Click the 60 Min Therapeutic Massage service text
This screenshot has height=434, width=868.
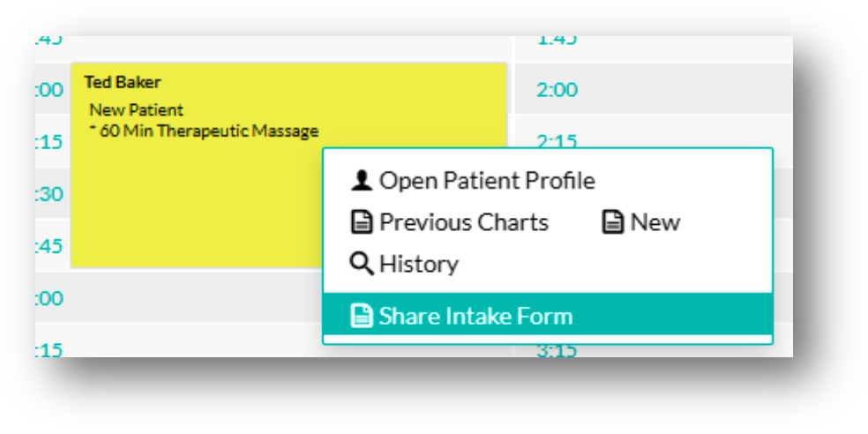pyautogui.click(x=208, y=131)
